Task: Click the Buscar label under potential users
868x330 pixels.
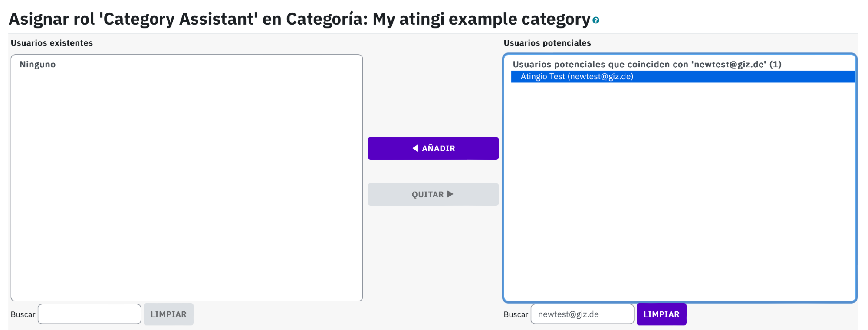Action: click(x=516, y=314)
